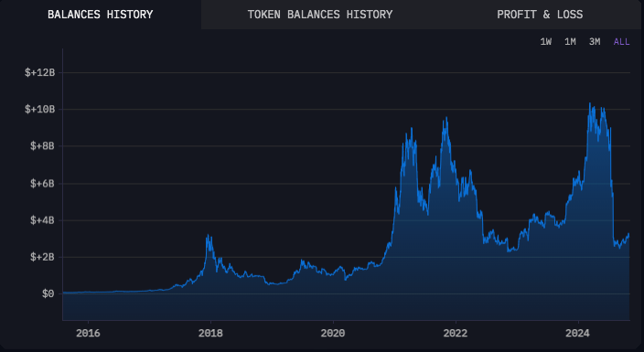Click the $+10B y-axis label
644x352 pixels.
[40, 109]
